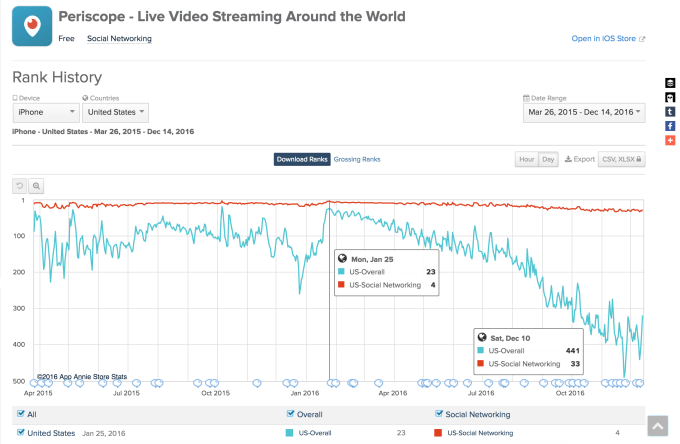Click the teal US-Overall legend swatch
Viewport: 680px width, 444px height.
tap(289, 433)
